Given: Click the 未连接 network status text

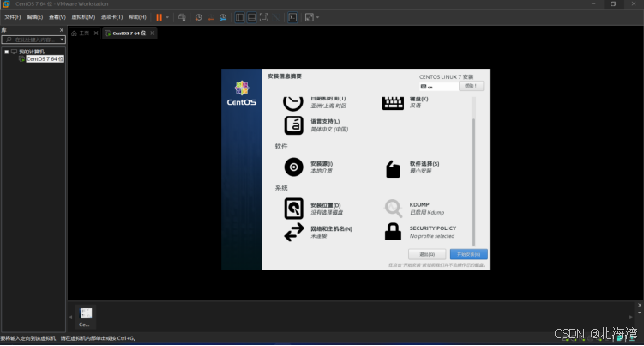Looking at the screenshot, I should pos(318,236).
